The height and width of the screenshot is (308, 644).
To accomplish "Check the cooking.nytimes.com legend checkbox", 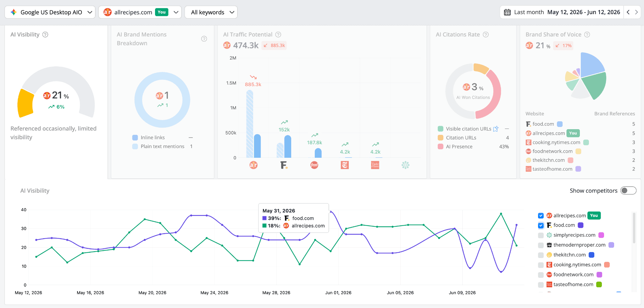I will point(541,265).
